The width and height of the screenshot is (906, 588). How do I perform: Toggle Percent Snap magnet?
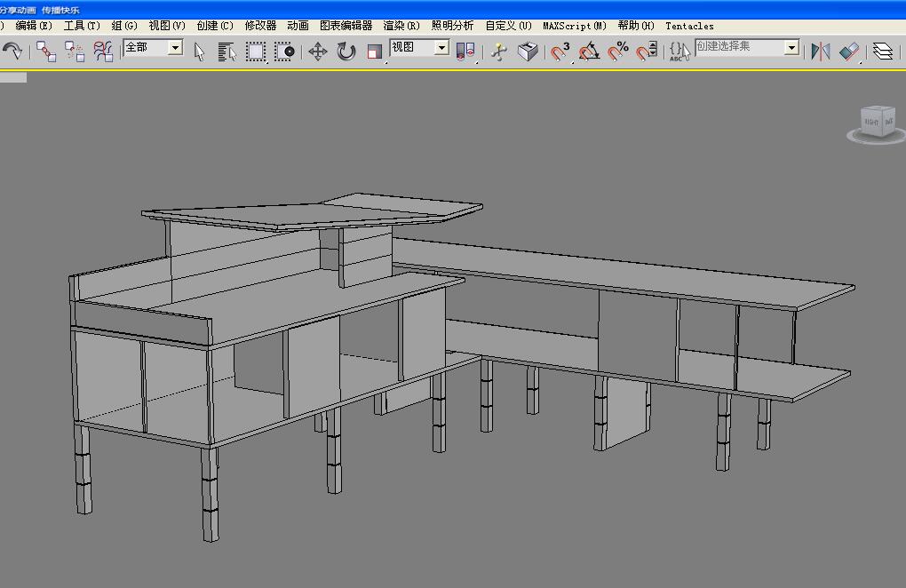click(618, 52)
